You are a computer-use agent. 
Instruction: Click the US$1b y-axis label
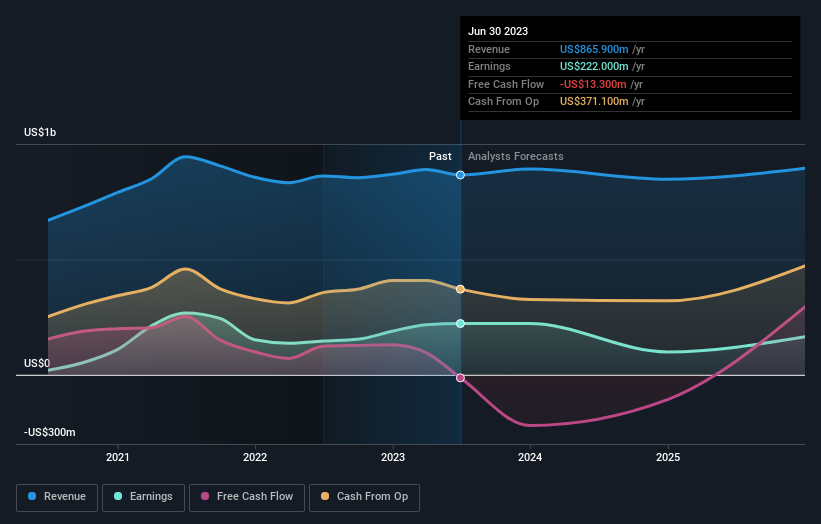[40, 132]
